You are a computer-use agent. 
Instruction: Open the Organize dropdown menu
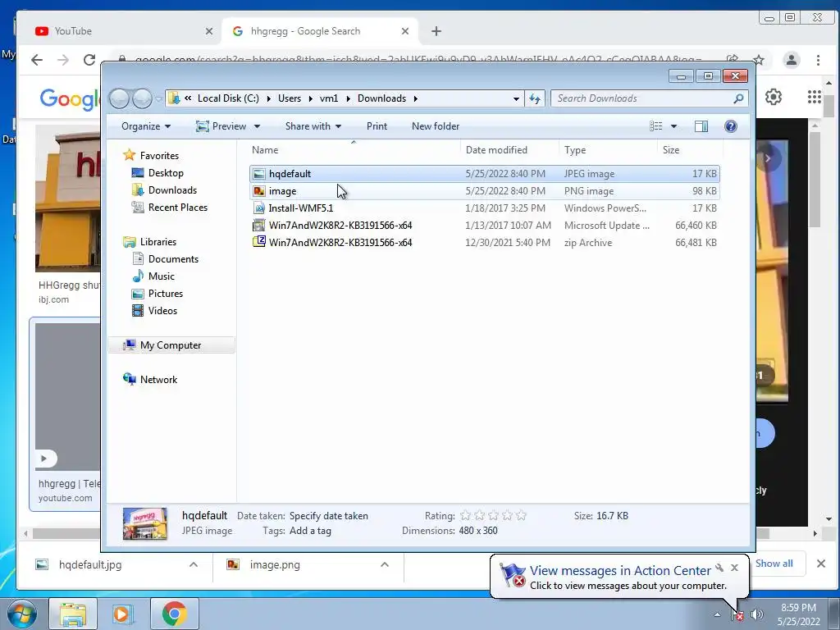coord(146,126)
